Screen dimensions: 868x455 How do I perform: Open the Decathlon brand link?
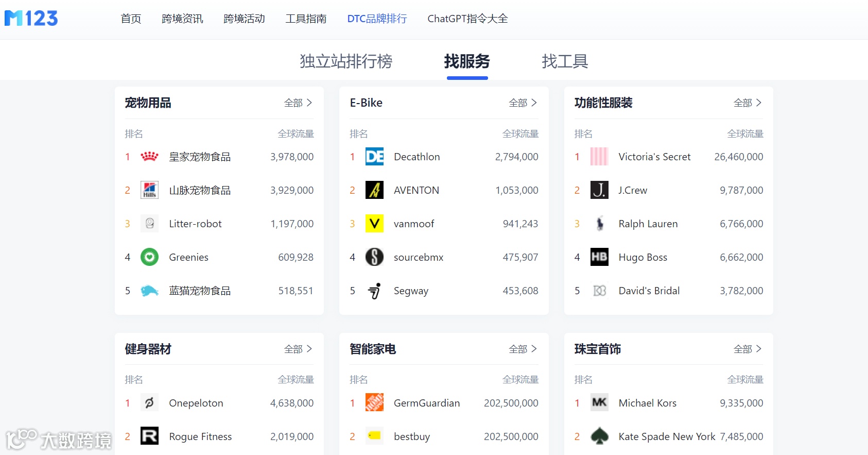point(417,157)
